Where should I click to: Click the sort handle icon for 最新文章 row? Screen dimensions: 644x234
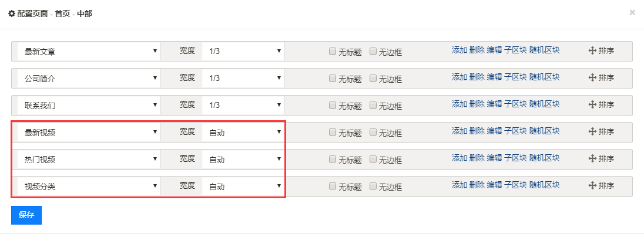592,51
